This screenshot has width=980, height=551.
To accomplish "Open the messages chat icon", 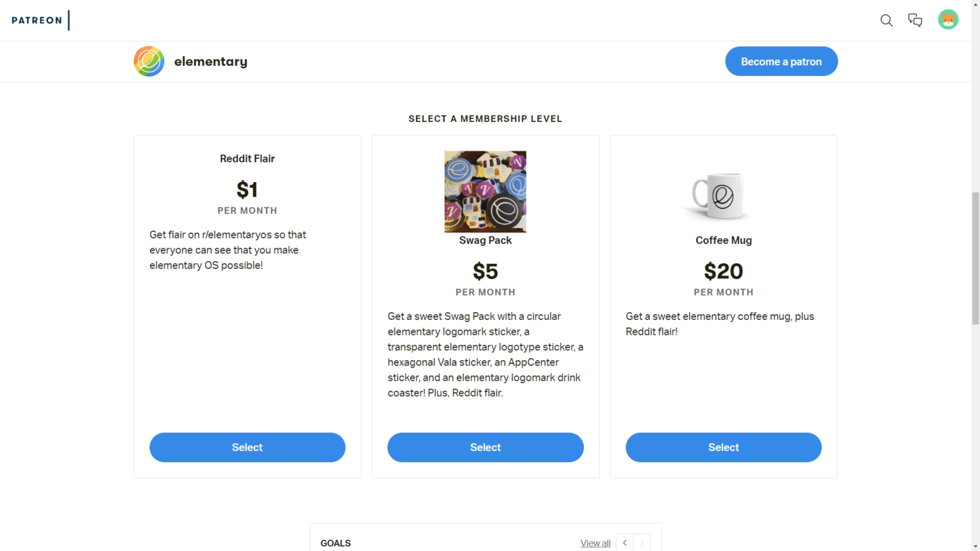I will click(x=915, y=20).
